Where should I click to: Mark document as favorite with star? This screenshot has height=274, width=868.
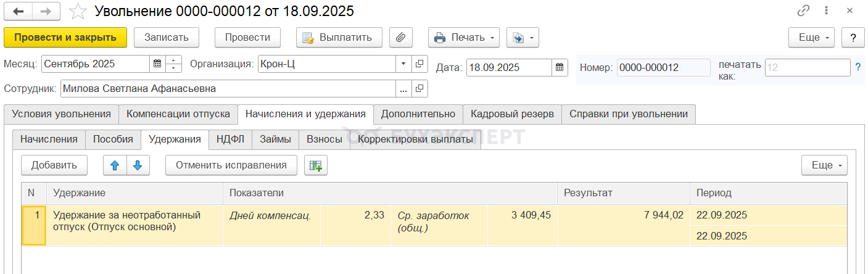(78, 11)
